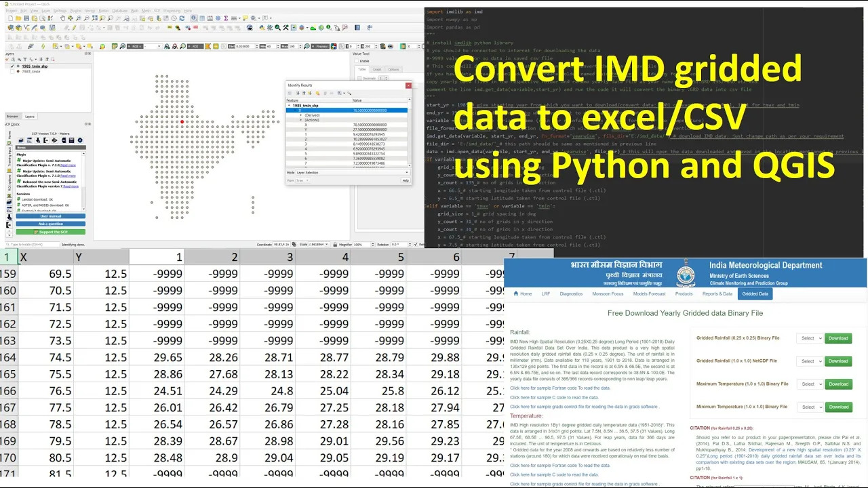The height and width of the screenshot is (488, 868).
Task: Collapse the 1985_tmin_shp feature tree
Action: [290, 106]
